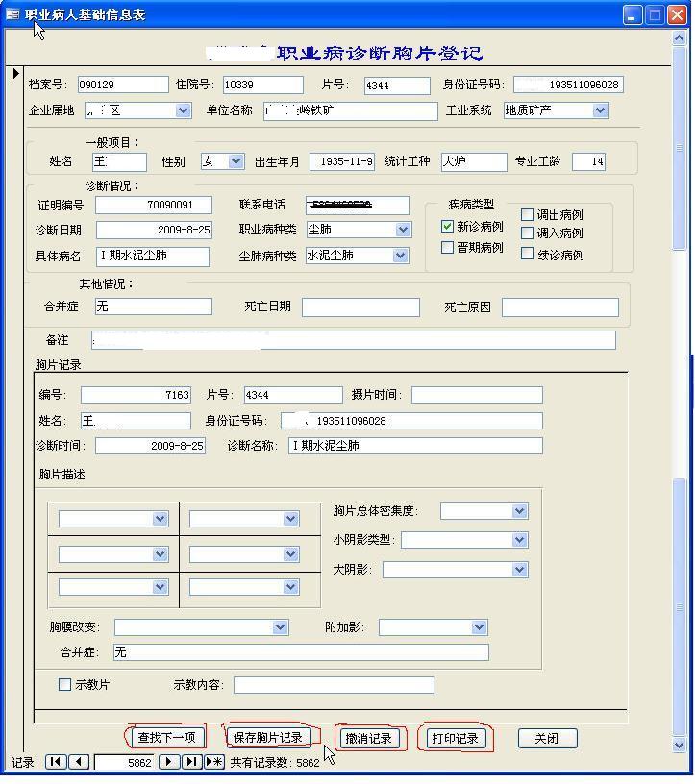The width and height of the screenshot is (695, 784).
Task: Close the window with red X
Action: coord(677,14)
